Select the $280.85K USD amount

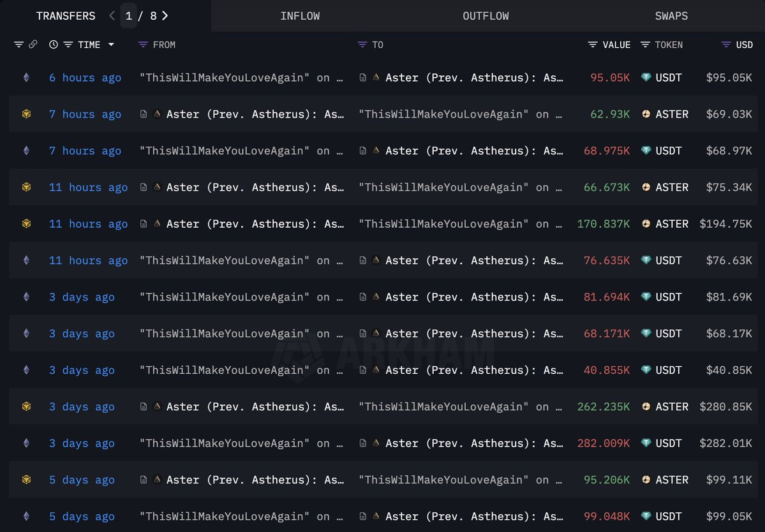point(725,407)
